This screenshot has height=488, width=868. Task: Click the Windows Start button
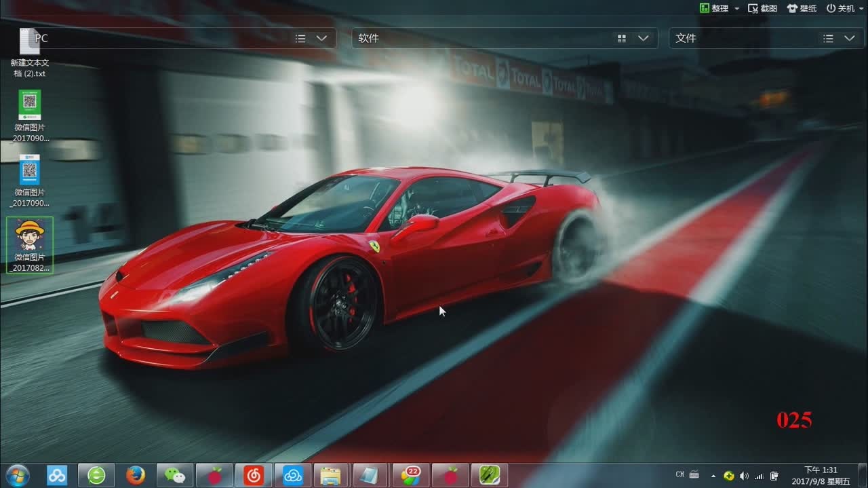[17, 475]
